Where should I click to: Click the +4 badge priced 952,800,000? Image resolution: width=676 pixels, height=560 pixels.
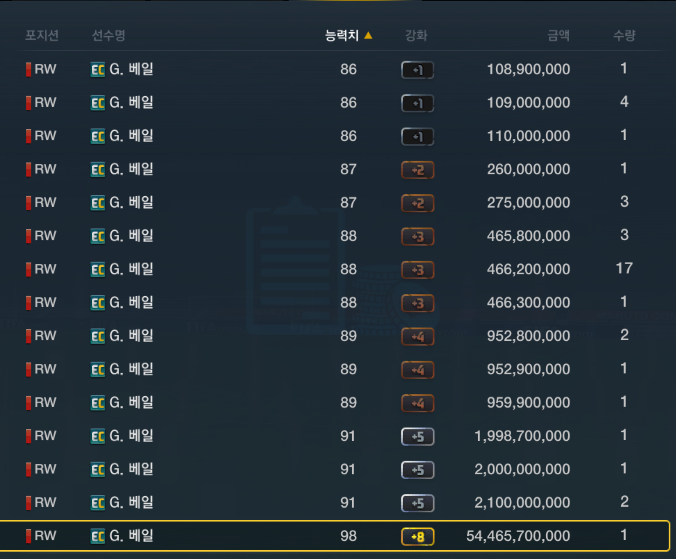coord(417,337)
